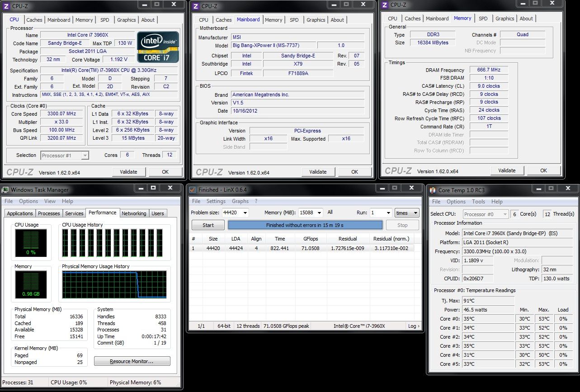Click the finished-without-errors progress bar
The width and height of the screenshot is (580, 392).
tap(305, 225)
